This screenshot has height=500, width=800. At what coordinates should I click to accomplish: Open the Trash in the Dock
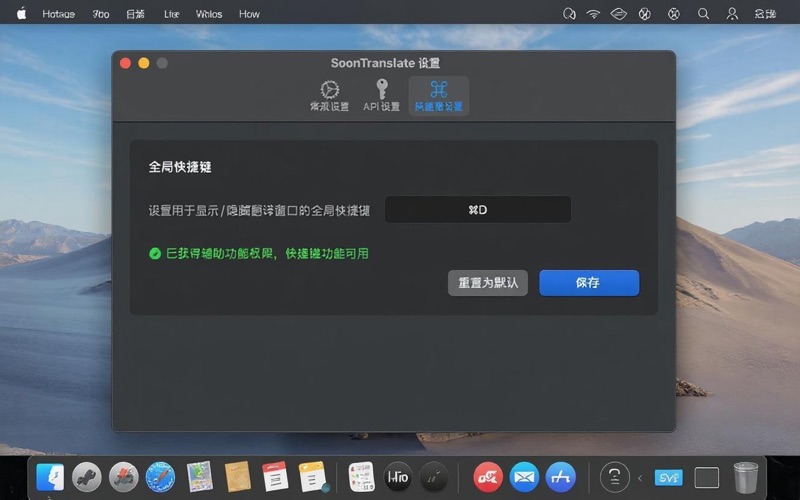click(745, 478)
